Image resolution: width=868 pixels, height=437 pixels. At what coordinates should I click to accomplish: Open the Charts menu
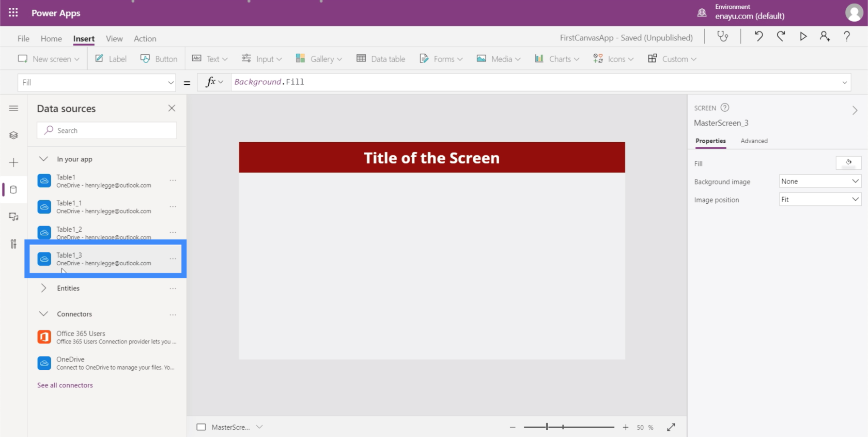[557, 59]
